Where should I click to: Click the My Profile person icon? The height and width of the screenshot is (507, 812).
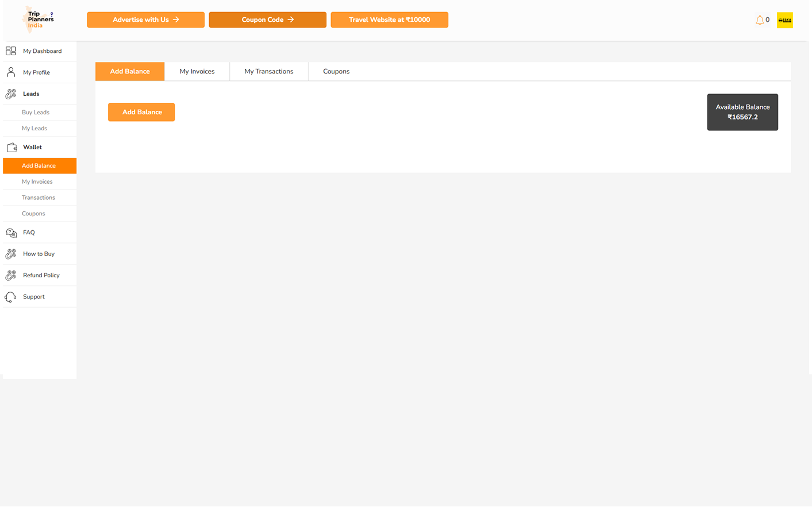coord(11,72)
